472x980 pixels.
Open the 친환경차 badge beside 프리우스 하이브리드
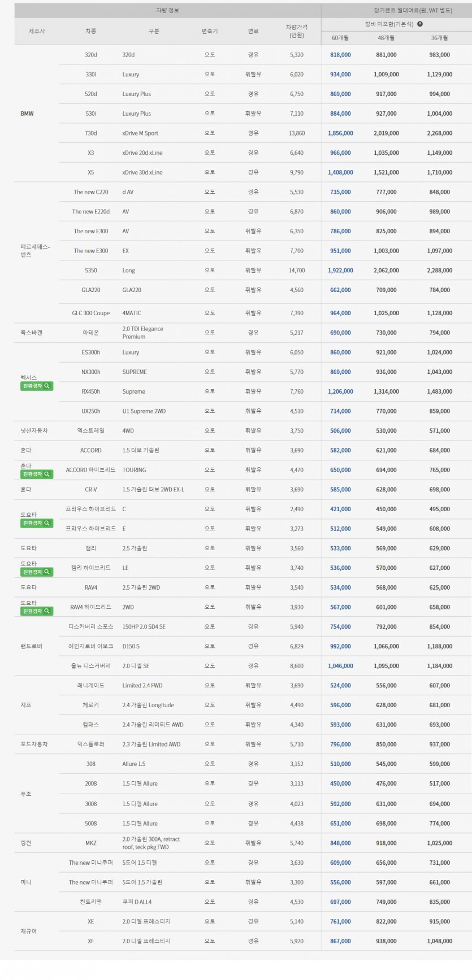tap(37, 523)
